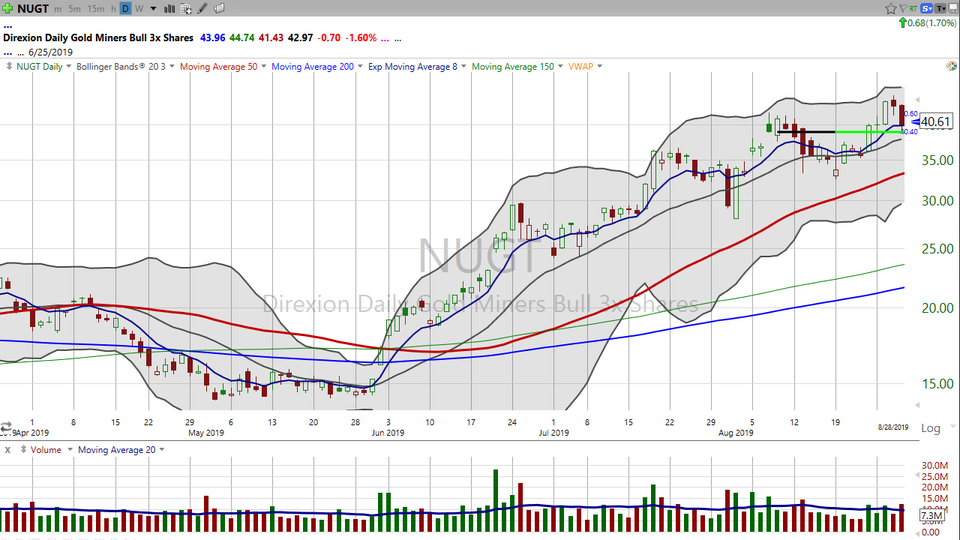Select the drawing pencil tool
The width and height of the screenshot is (960, 540).
[x=204, y=8]
